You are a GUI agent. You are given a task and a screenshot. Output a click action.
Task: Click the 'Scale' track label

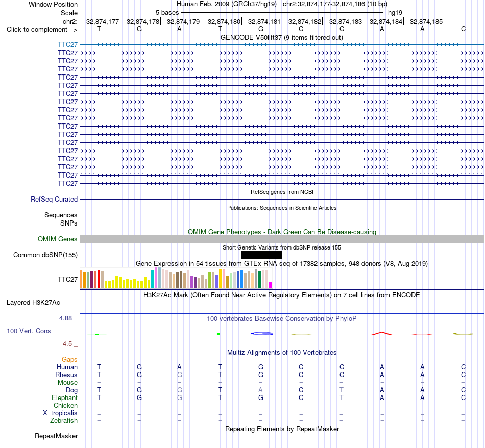(69, 13)
